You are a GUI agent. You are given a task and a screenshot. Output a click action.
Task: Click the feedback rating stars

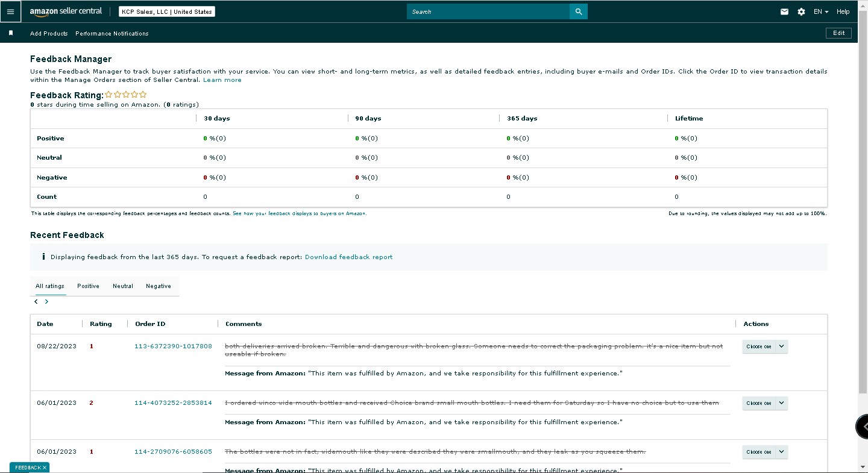[126, 95]
